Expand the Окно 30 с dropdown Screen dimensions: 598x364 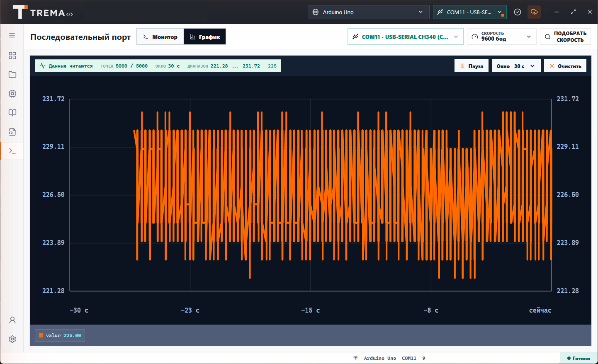pyautogui.click(x=516, y=66)
